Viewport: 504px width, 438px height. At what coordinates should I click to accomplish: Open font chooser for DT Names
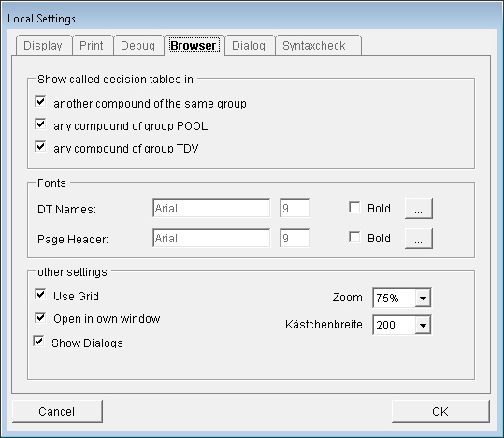click(x=419, y=209)
